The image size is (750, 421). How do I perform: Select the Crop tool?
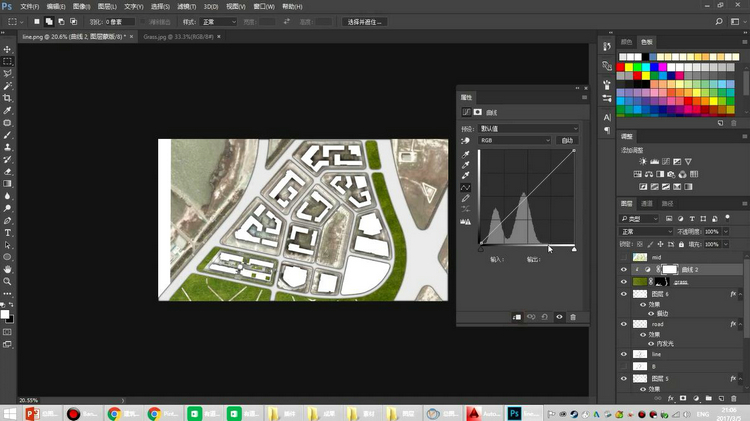pos(7,98)
